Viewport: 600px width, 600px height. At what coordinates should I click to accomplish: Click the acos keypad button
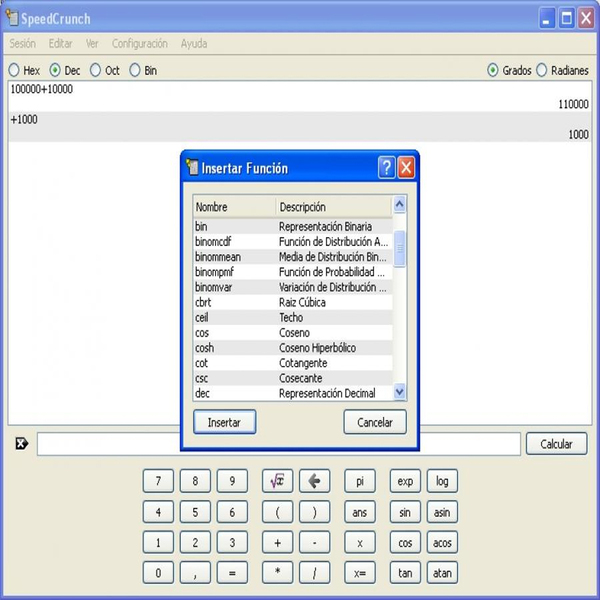coord(442,542)
